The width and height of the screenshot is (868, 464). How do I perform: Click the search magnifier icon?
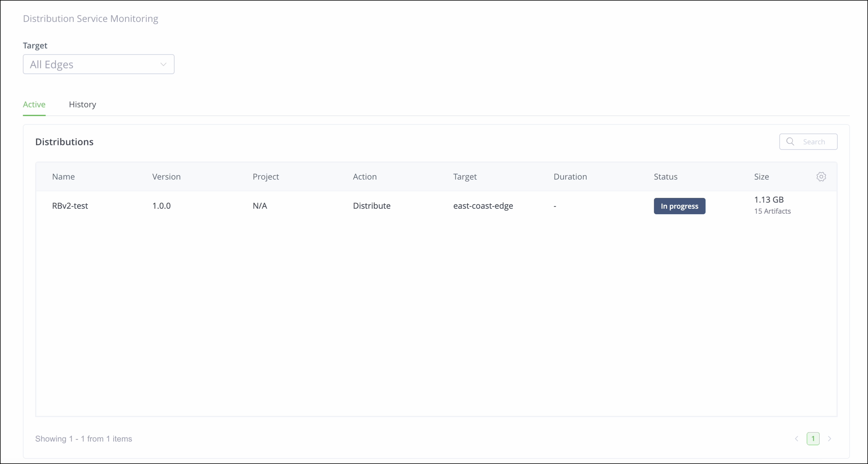pyautogui.click(x=791, y=142)
